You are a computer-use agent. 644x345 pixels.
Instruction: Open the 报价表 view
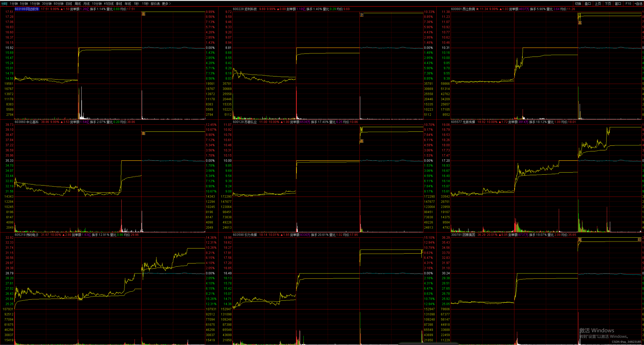point(155,3)
